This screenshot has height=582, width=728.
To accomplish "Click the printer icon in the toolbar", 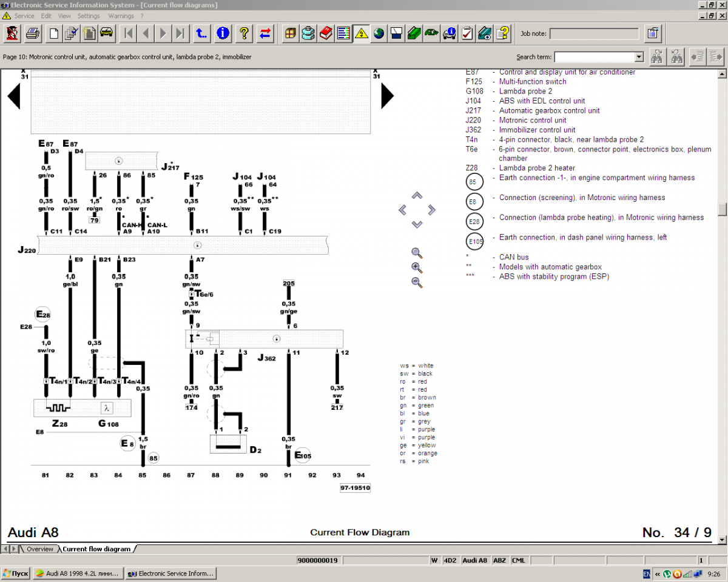I will pyautogui.click(x=32, y=33).
